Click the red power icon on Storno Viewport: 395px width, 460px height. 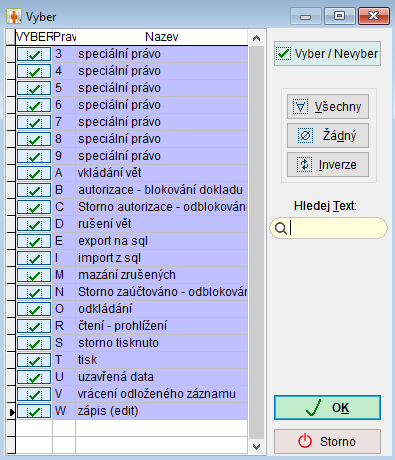coord(305,441)
